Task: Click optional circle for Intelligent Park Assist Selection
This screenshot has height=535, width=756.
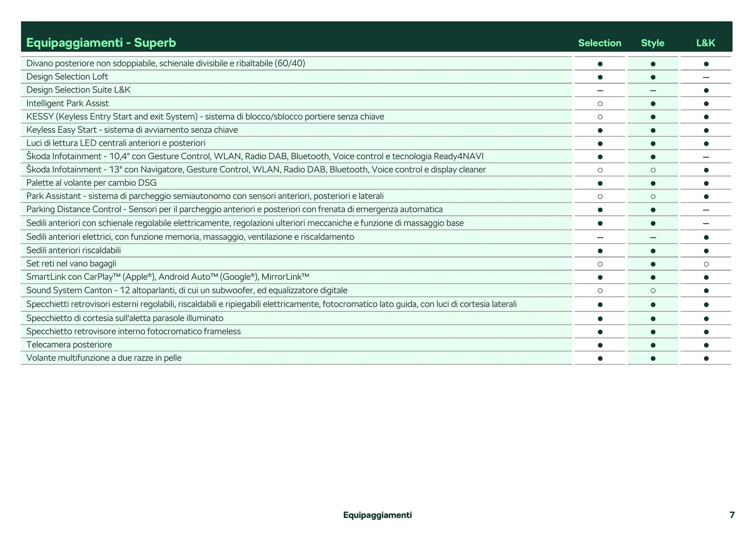Action: click(x=600, y=104)
